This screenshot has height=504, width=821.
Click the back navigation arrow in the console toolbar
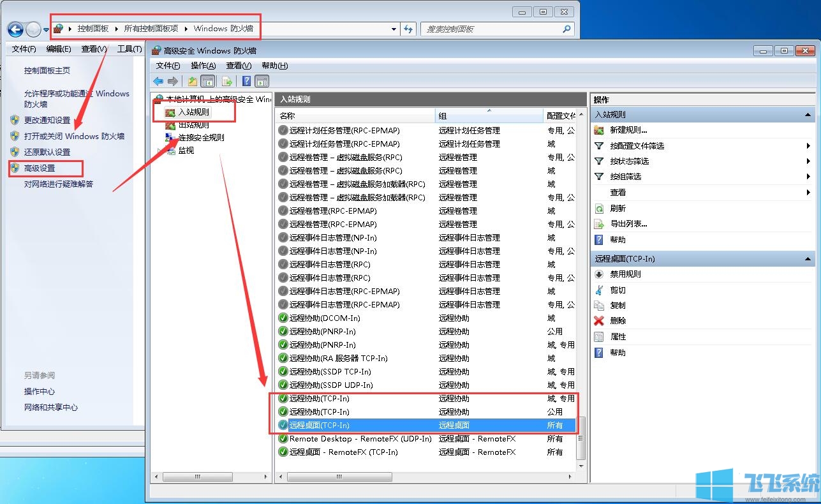(159, 81)
